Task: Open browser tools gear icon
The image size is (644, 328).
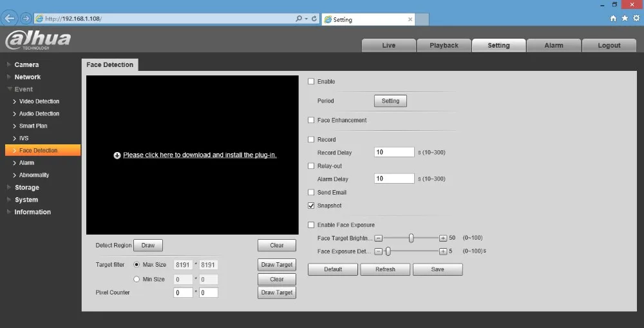Action: (x=636, y=18)
